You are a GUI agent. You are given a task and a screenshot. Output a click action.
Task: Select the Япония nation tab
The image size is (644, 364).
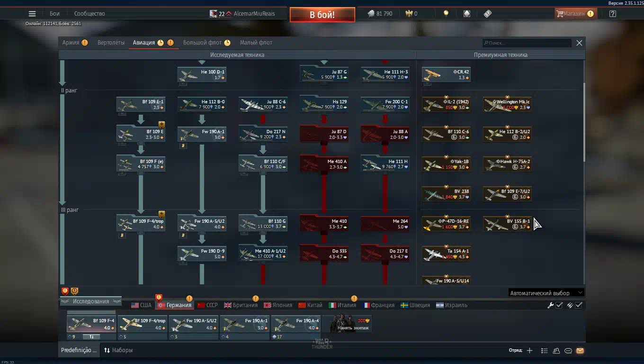(x=278, y=305)
